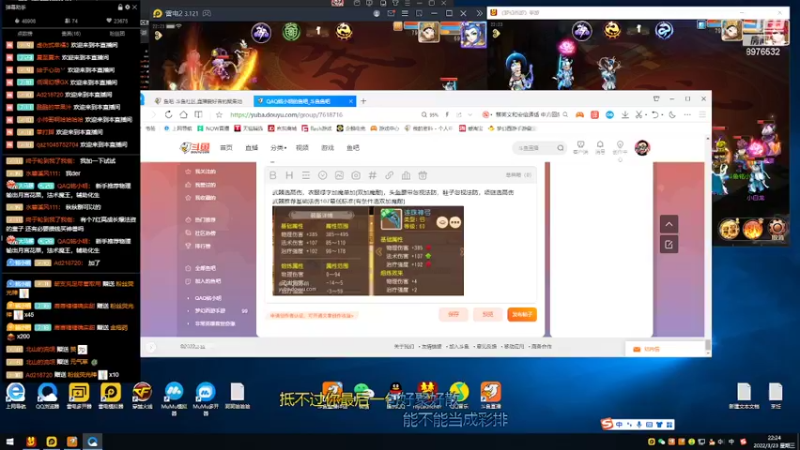
Task: Insert video with camera icon
Action: coord(356,176)
